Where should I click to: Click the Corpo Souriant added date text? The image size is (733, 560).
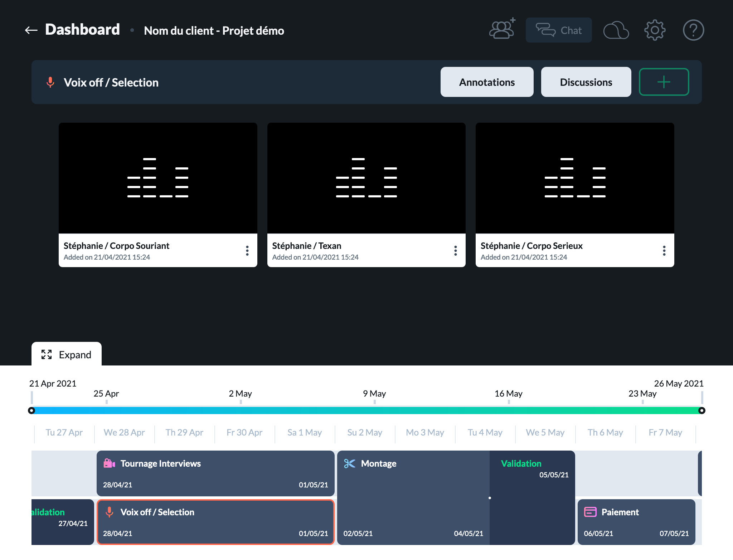point(107,257)
